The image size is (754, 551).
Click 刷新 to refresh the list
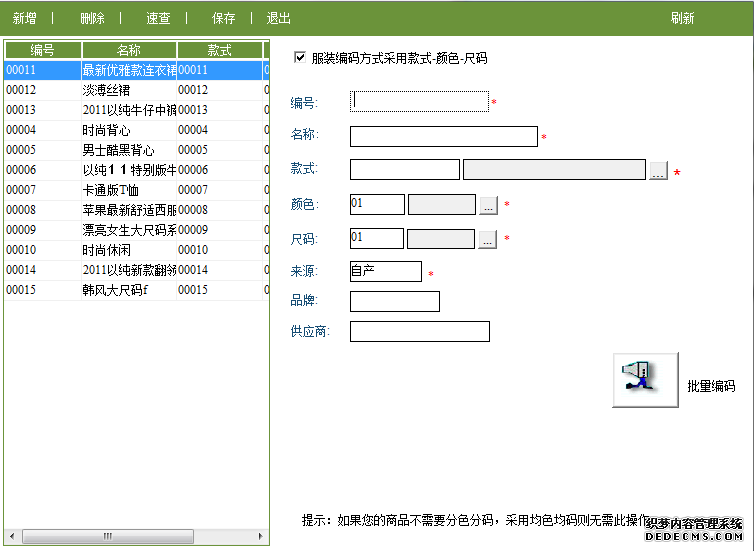tap(682, 18)
